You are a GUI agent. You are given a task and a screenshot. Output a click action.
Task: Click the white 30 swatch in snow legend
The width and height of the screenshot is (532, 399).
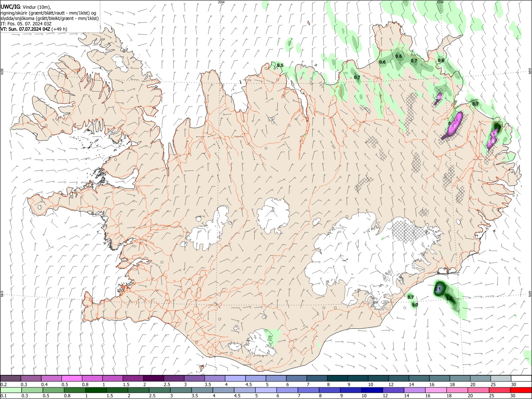coord(521,378)
